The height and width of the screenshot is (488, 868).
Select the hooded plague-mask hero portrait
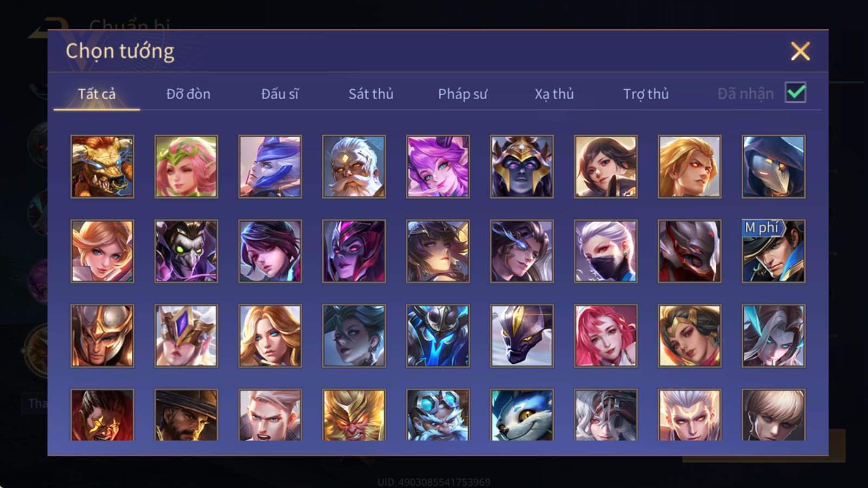coord(774,166)
